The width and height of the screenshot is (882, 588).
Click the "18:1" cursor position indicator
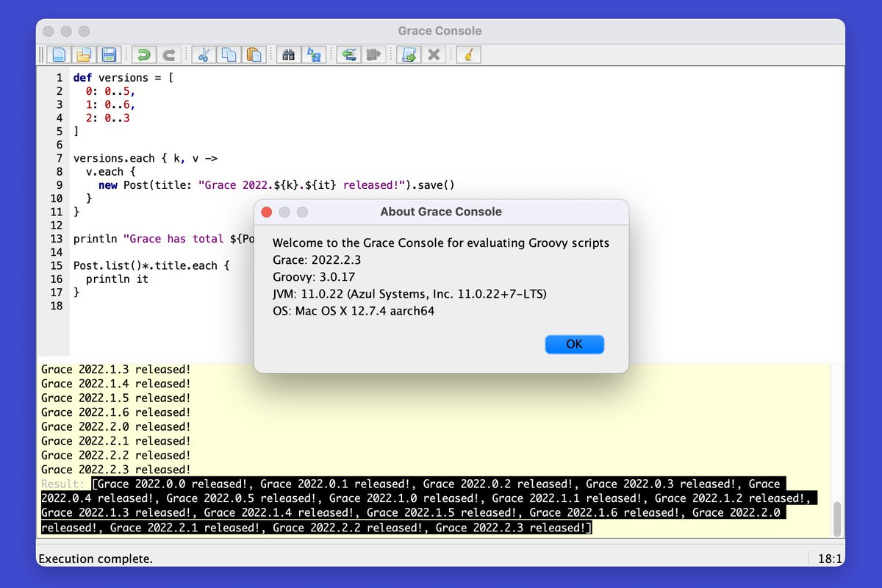tap(830, 559)
